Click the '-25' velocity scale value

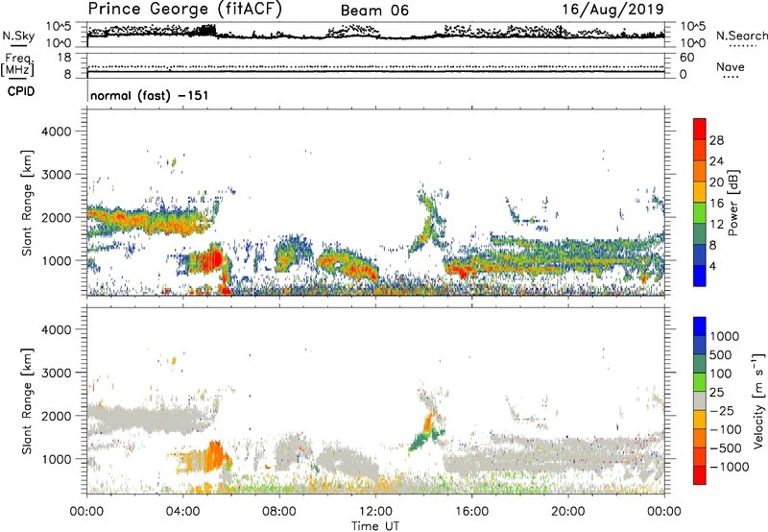click(722, 410)
